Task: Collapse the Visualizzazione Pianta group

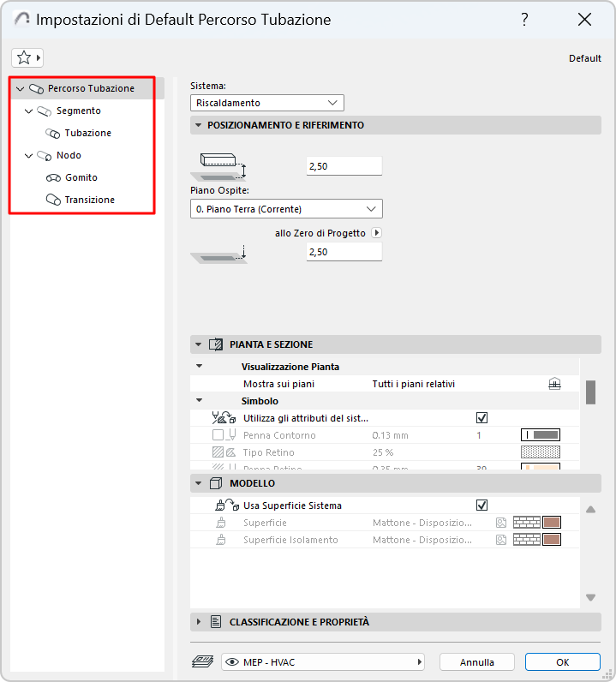Action: click(200, 366)
